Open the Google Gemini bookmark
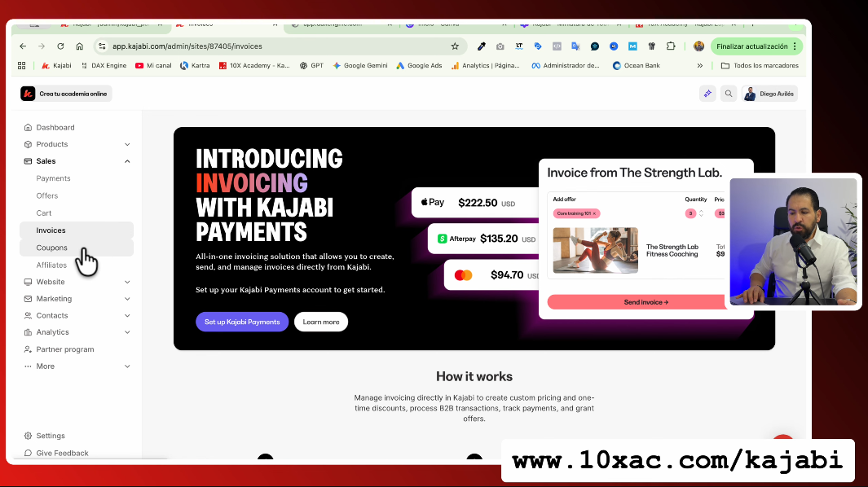This screenshot has height=487, width=868. point(359,65)
